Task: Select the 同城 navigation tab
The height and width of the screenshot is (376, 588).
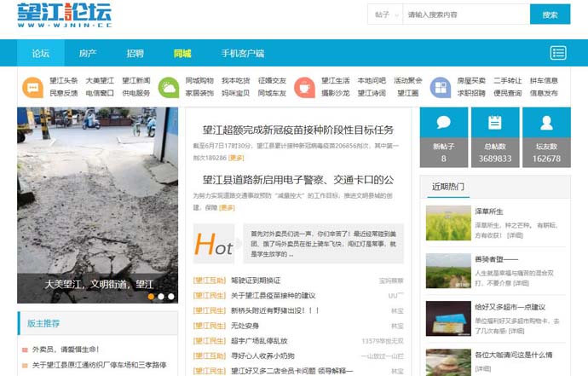Action: tap(182, 53)
